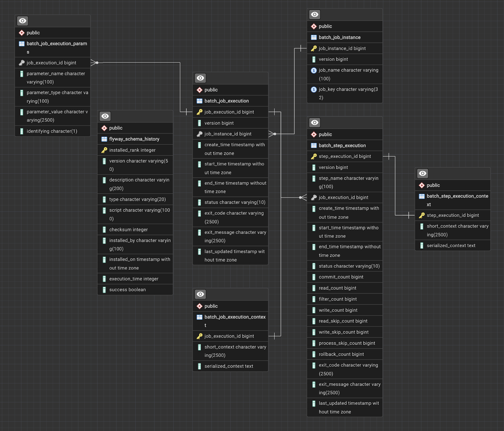Click the table icon beside batch_job_execution

tap(199, 101)
